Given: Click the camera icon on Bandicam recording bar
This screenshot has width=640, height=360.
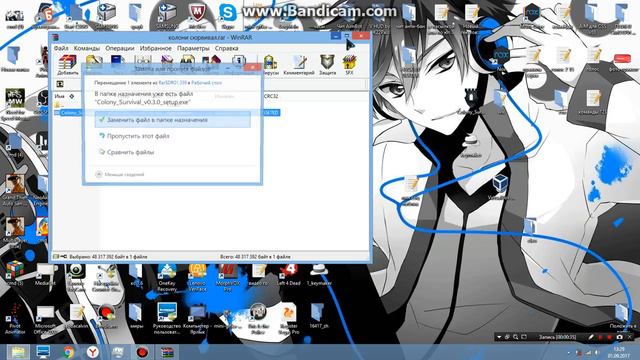Looking at the screenshot, I should (619, 337).
